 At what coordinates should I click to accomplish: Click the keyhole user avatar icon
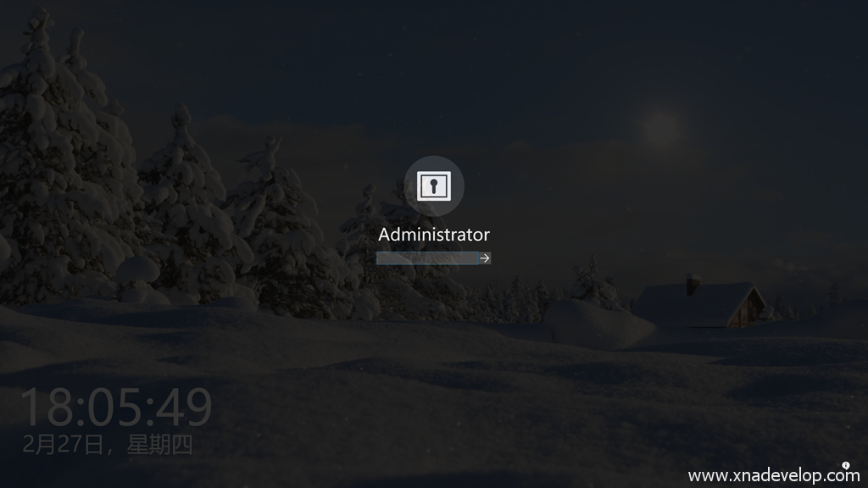click(x=433, y=186)
